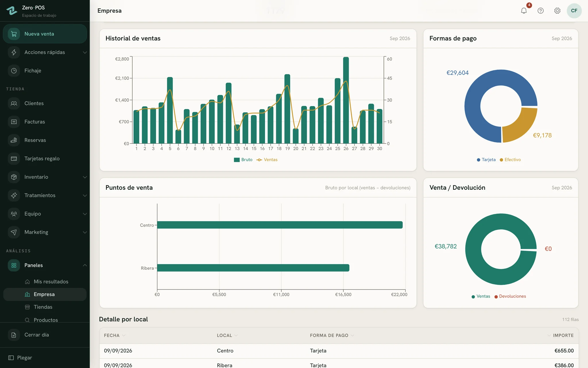
Task: Expand the Inventario chevron
Action: 85,177
